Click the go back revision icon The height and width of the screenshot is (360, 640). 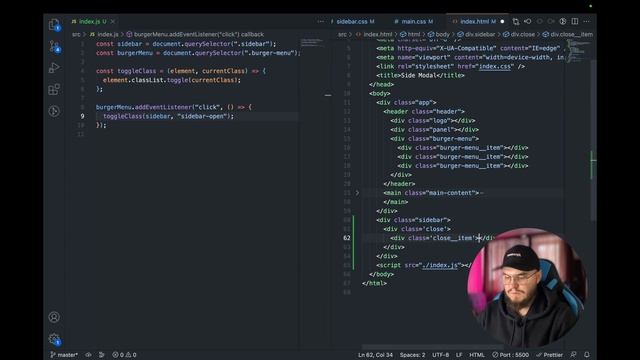coord(528,21)
